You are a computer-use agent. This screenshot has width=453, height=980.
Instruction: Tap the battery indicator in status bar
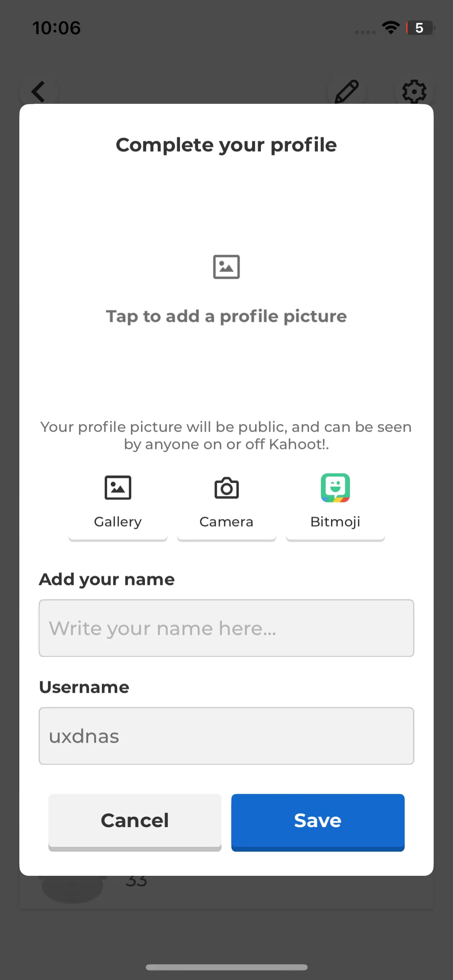(420, 28)
